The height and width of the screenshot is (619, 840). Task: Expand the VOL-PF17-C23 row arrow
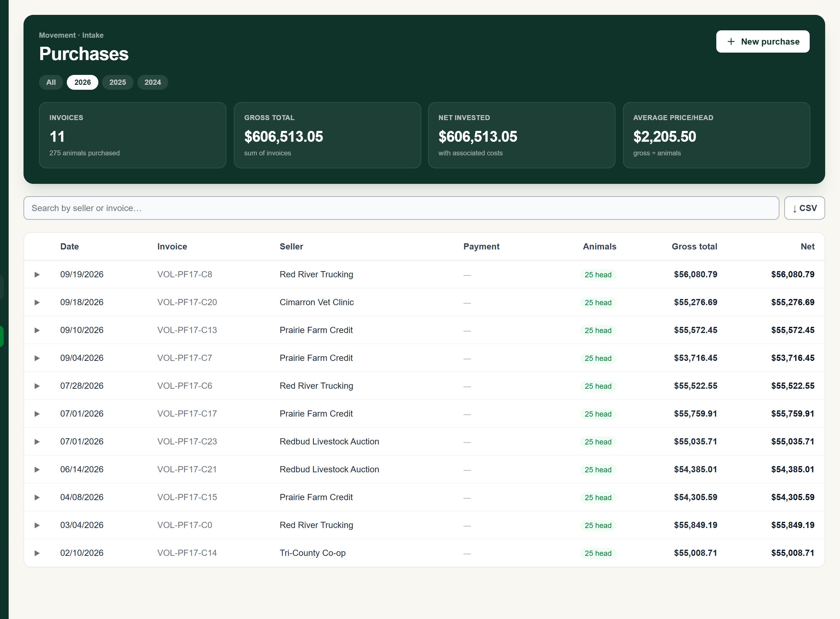click(37, 442)
